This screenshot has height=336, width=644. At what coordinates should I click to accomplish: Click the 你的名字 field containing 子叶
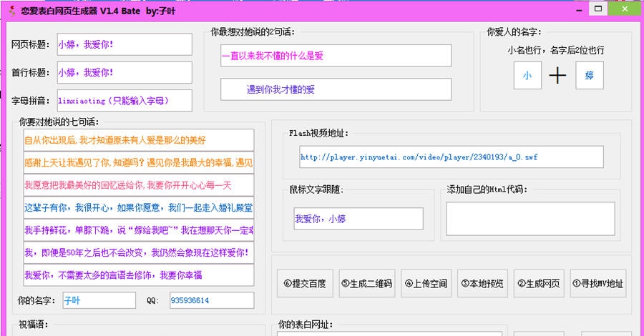pos(99,300)
